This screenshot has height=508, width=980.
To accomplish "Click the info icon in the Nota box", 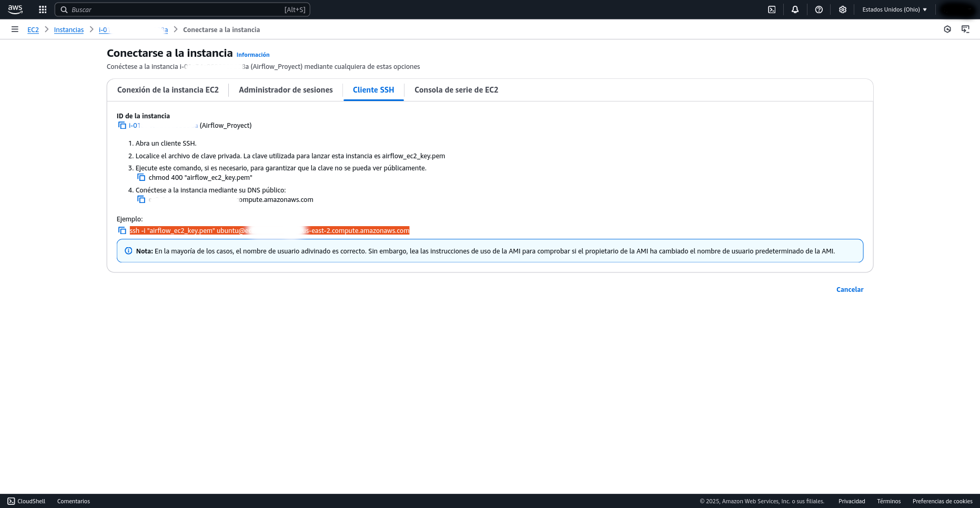I will tap(128, 251).
